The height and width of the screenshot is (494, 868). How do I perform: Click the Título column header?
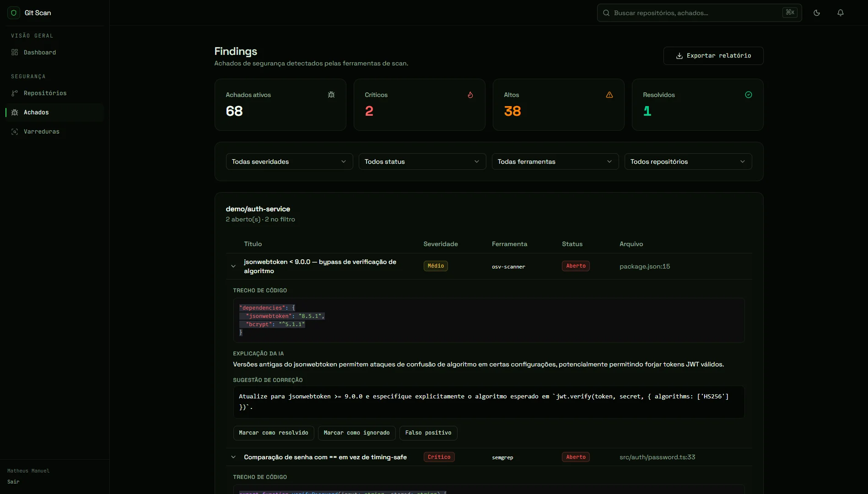point(253,244)
